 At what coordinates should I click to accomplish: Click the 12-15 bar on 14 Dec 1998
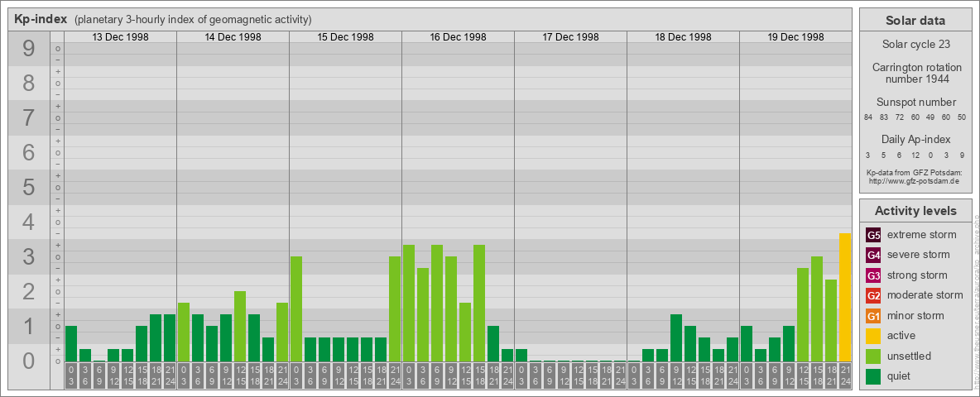(240, 327)
